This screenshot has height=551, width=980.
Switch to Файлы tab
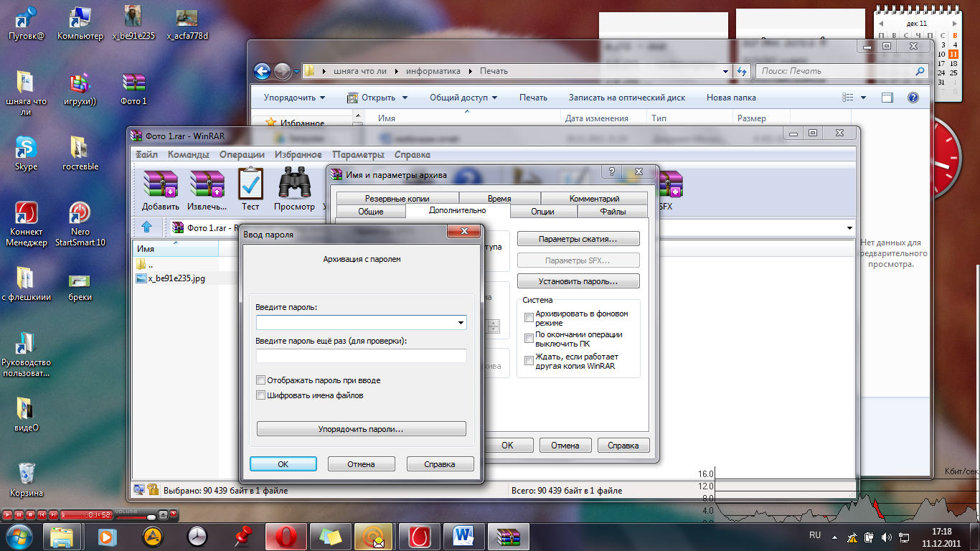point(613,212)
